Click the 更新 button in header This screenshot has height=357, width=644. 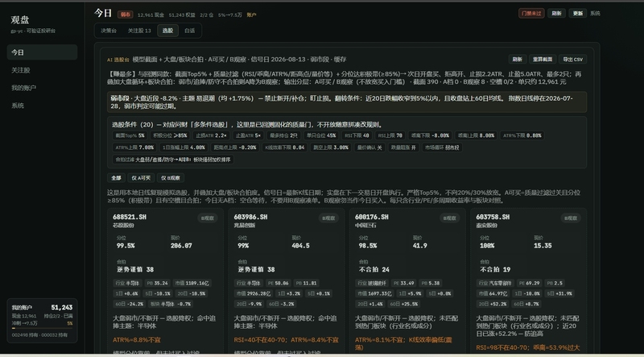coord(578,13)
